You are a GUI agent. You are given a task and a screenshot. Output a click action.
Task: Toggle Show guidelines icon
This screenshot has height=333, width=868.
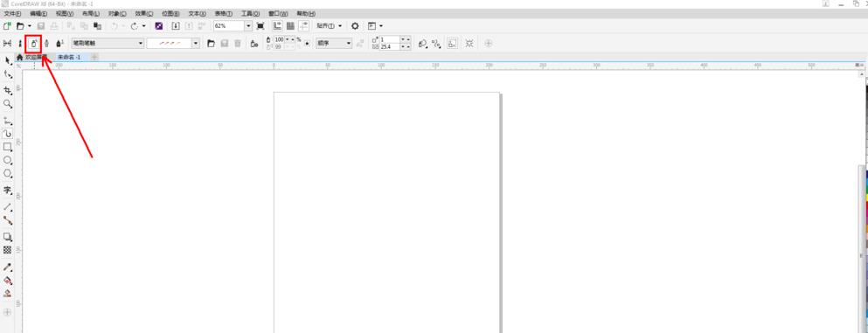304,26
